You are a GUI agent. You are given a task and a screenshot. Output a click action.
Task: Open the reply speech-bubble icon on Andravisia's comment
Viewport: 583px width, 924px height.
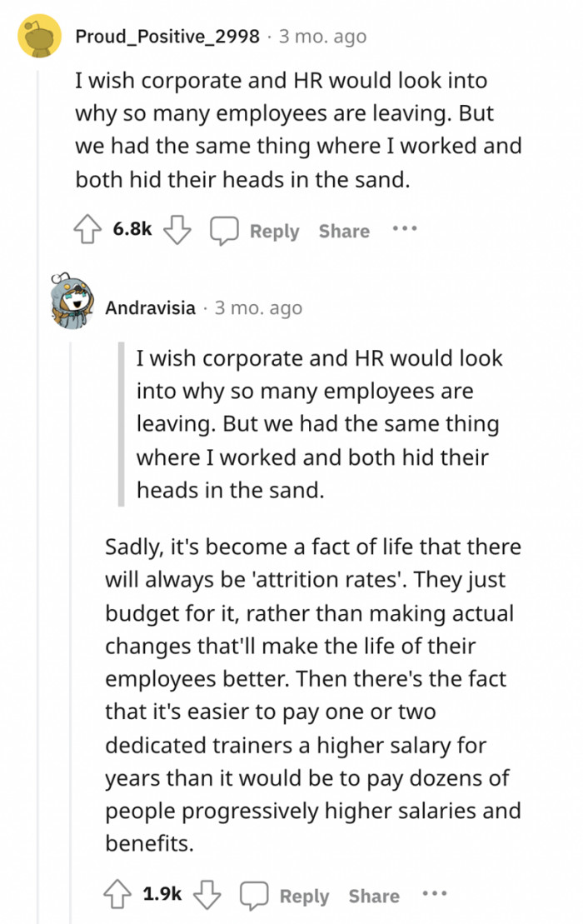click(254, 894)
